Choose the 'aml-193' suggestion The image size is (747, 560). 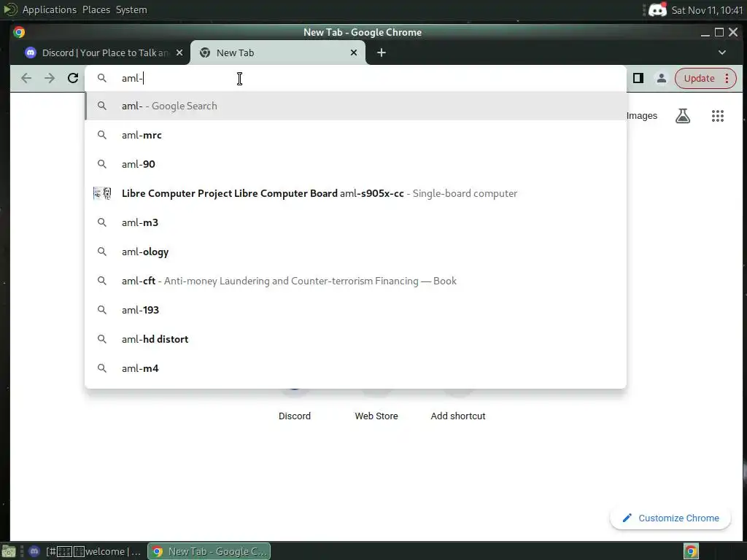point(355,309)
